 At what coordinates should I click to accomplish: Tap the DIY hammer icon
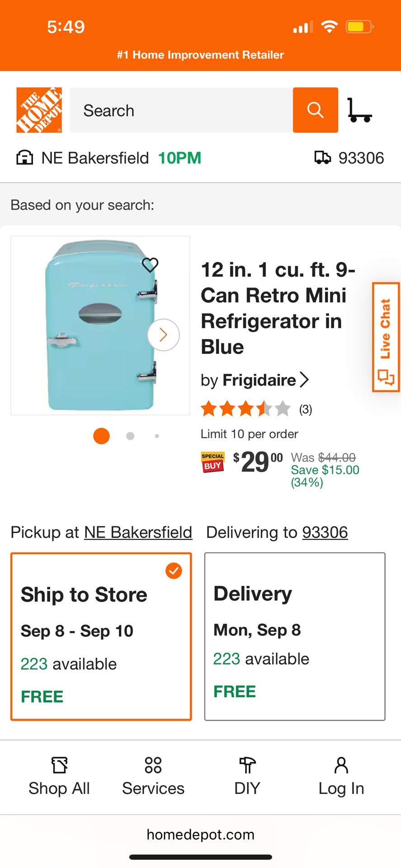[x=247, y=765]
